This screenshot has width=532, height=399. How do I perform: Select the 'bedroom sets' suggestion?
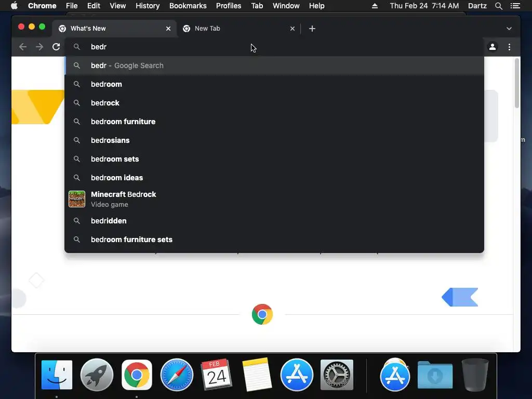274,159
